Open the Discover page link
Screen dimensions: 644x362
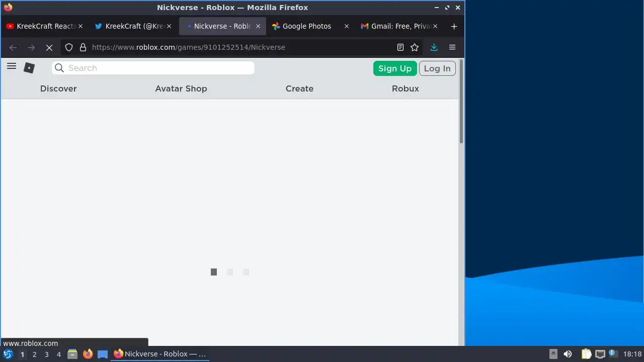(x=58, y=88)
